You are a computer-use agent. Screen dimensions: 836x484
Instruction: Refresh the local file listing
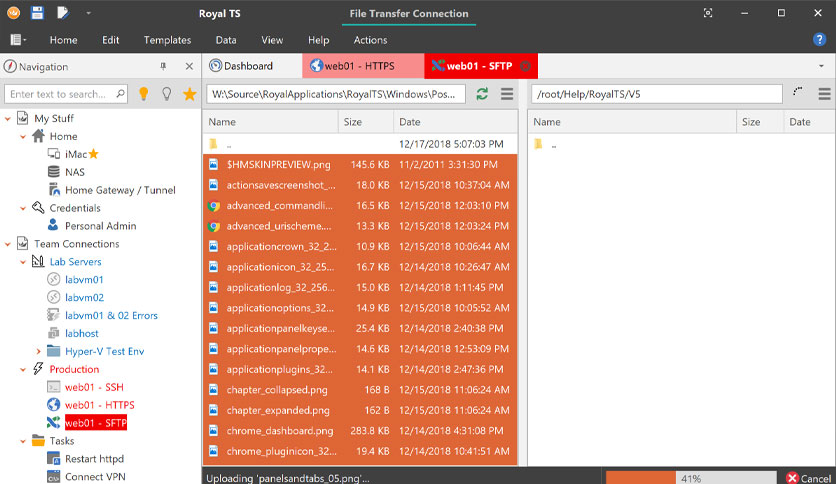483,94
